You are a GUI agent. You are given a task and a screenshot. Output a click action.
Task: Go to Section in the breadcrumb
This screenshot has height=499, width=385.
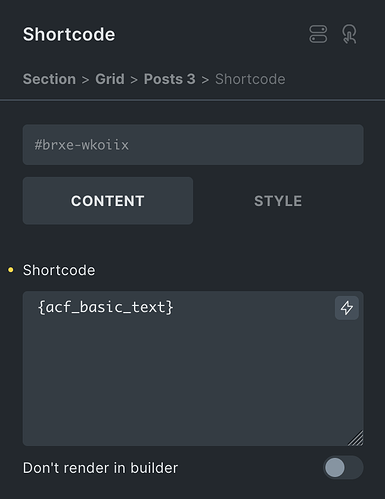(x=49, y=79)
